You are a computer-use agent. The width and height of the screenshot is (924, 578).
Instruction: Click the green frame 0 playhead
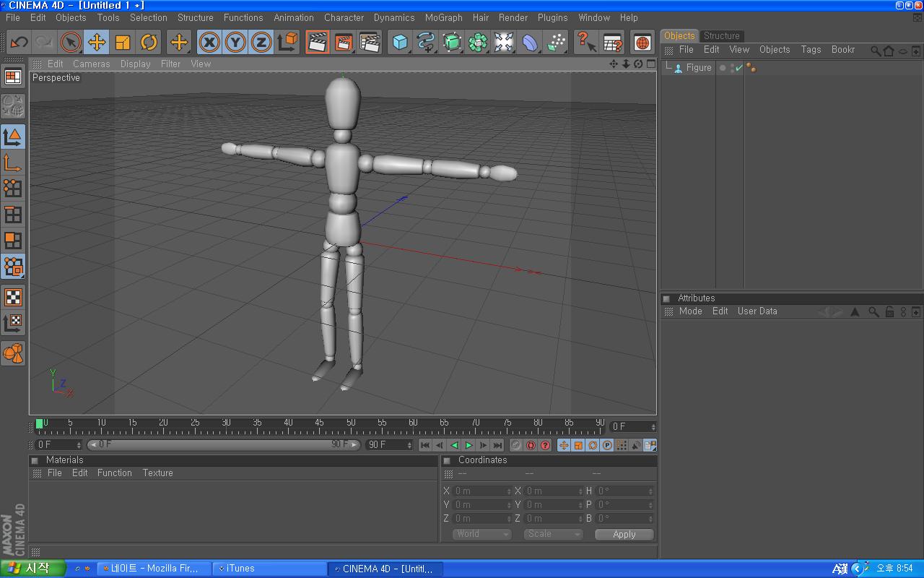pos(39,423)
